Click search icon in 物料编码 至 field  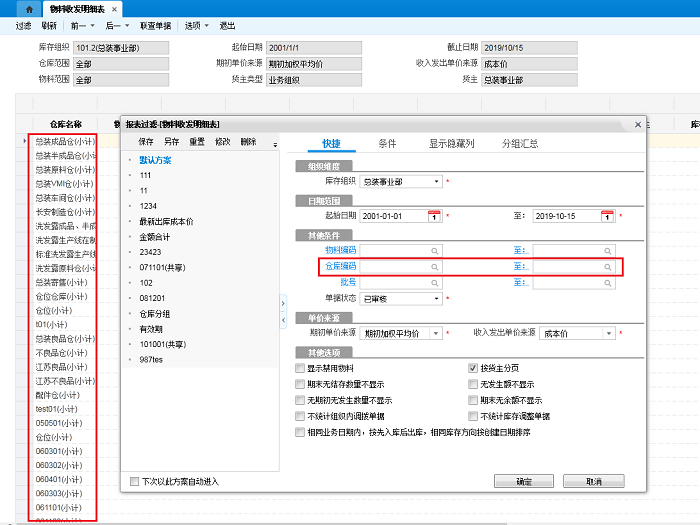(608, 251)
